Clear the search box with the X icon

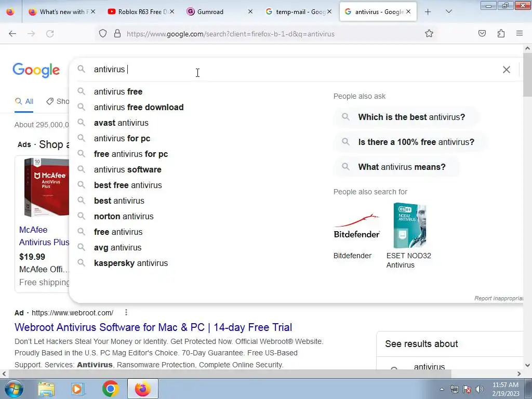click(x=506, y=70)
